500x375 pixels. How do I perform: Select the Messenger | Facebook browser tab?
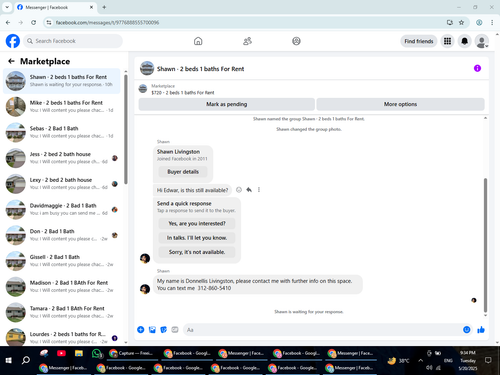(55, 7)
